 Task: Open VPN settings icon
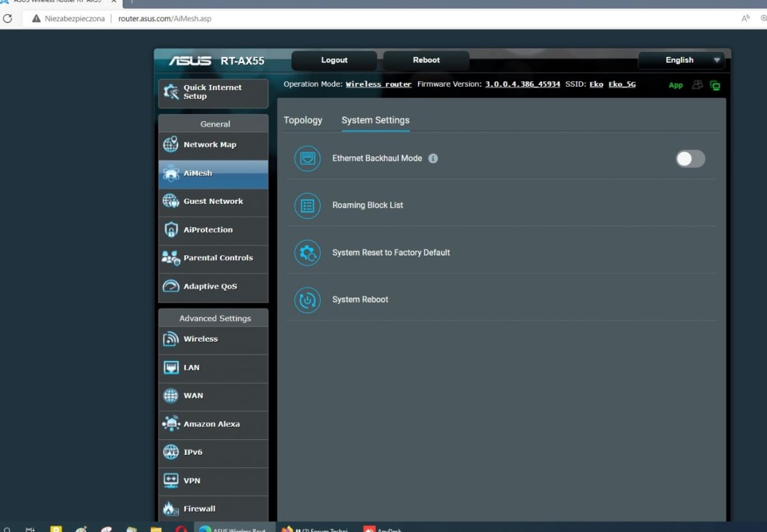coord(171,480)
